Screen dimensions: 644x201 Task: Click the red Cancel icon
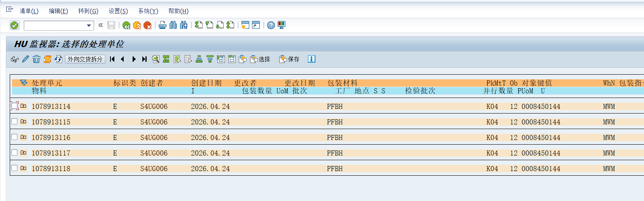[x=147, y=25]
